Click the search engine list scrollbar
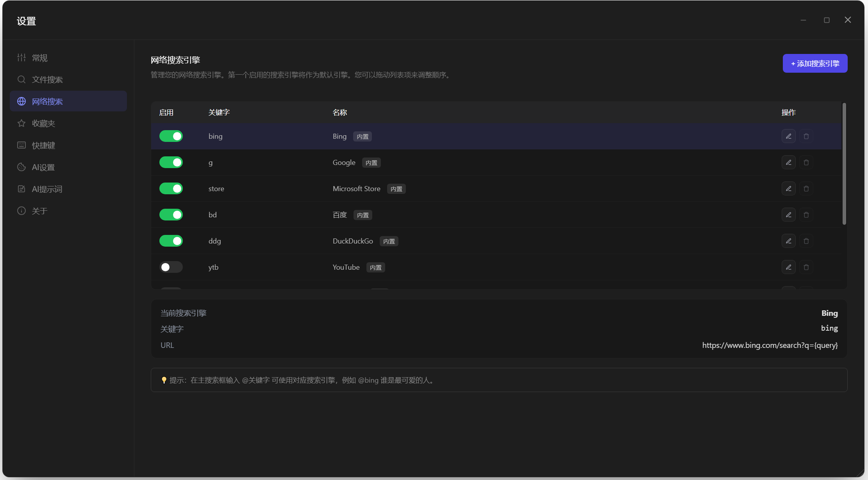 coord(844,164)
